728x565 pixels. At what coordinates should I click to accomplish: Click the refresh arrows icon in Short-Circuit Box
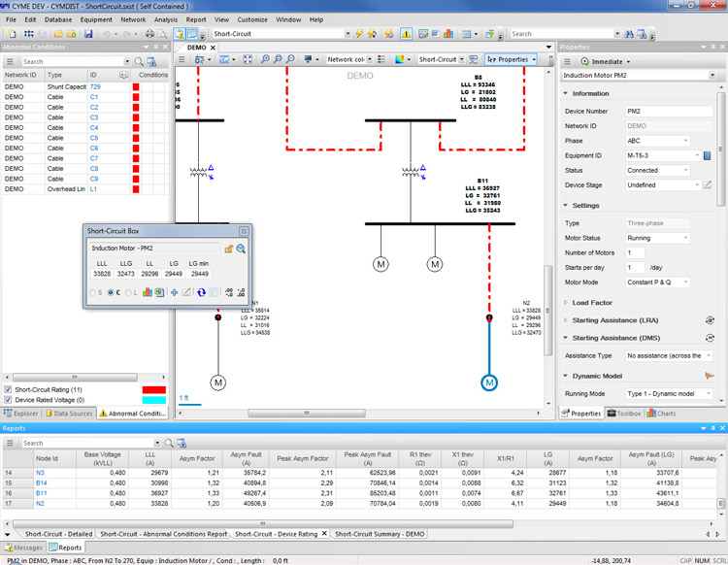[200, 292]
